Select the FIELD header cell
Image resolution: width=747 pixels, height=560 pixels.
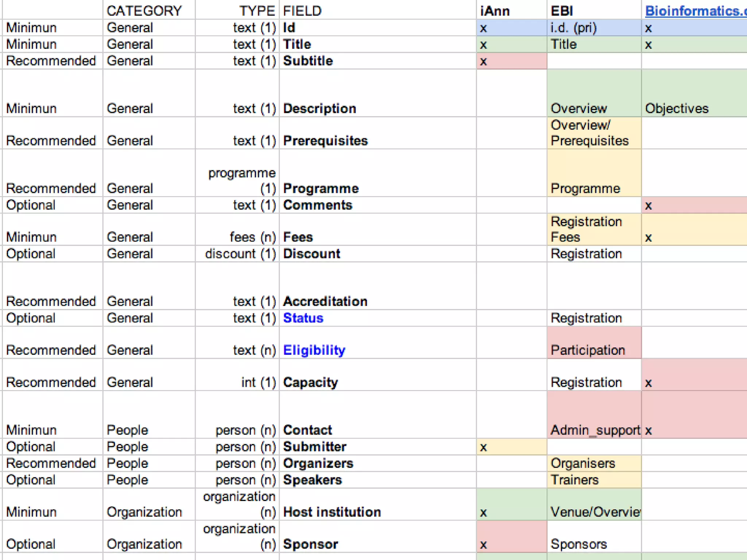click(302, 11)
